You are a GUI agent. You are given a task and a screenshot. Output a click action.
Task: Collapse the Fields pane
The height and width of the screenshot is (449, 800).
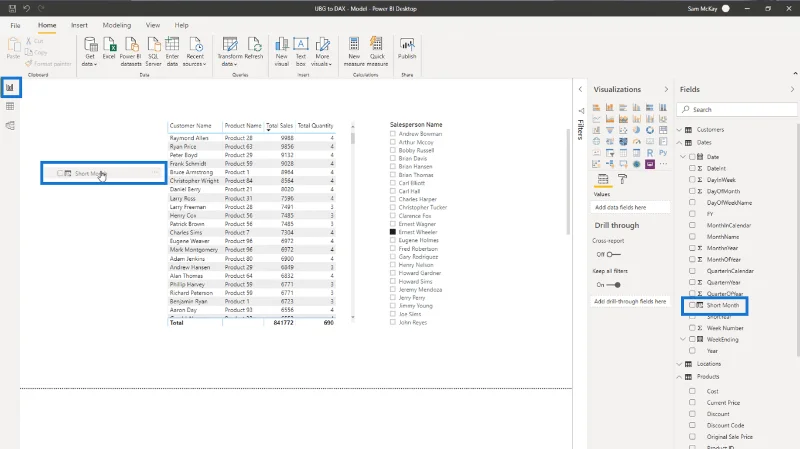(x=792, y=89)
